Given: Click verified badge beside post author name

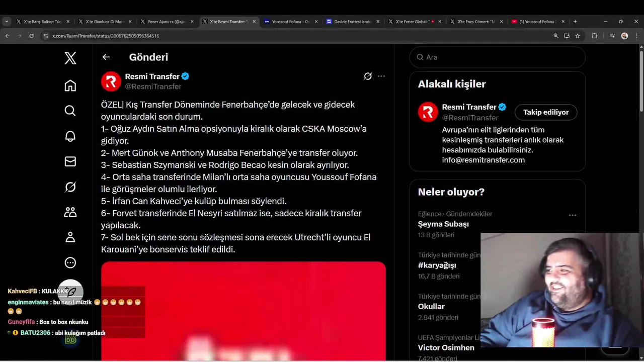Looking at the screenshot, I should click(186, 76).
